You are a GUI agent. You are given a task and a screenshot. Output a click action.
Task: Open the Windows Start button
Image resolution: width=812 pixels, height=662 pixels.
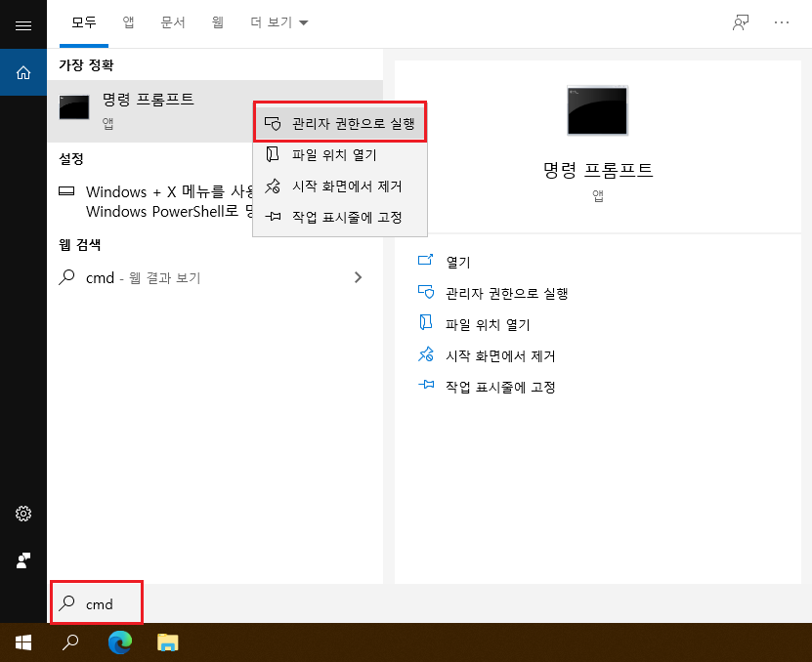click(x=23, y=642)
